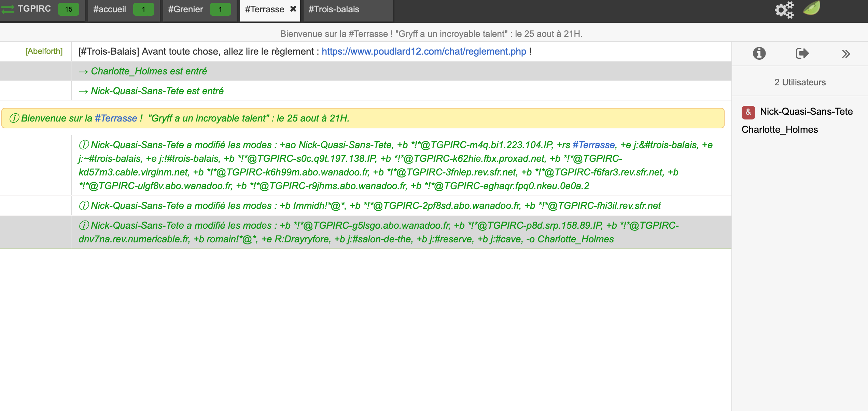Click #Terrasse link in yellow welcome banner

click(x=116, y=118)
